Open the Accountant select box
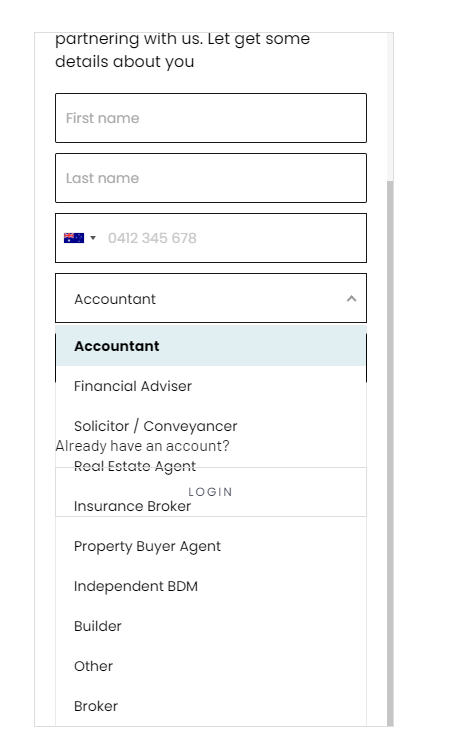Image resolution: width=457 pixels, height=748 pixels. [x=211, y=298]
